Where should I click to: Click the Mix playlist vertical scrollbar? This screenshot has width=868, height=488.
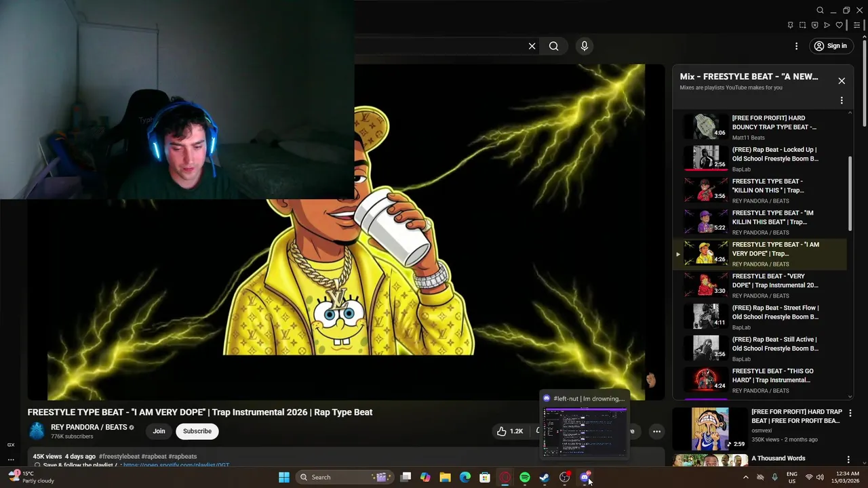(850, 193)
